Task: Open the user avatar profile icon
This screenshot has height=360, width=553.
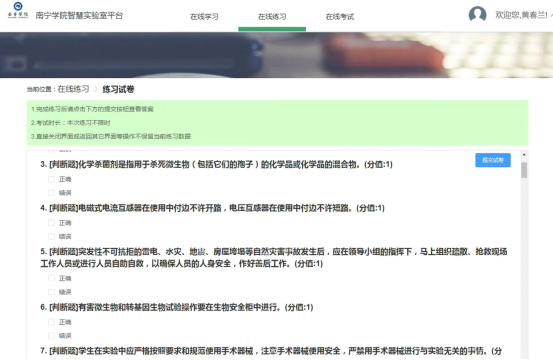Action: (477, 15)
